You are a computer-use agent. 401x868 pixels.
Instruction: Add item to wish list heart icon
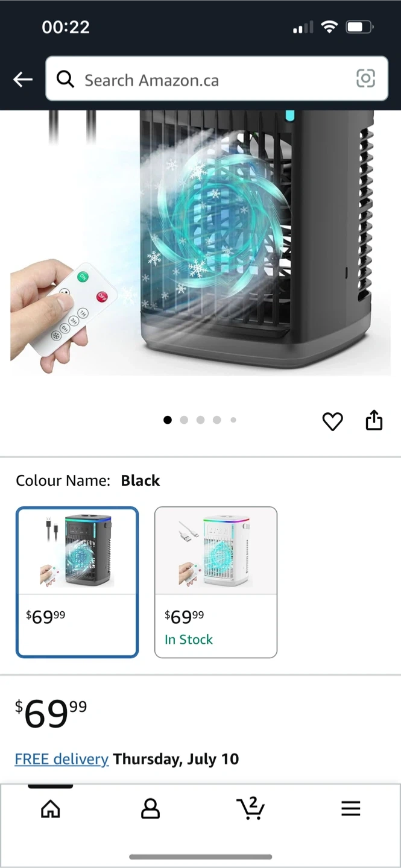click(332, 421)
